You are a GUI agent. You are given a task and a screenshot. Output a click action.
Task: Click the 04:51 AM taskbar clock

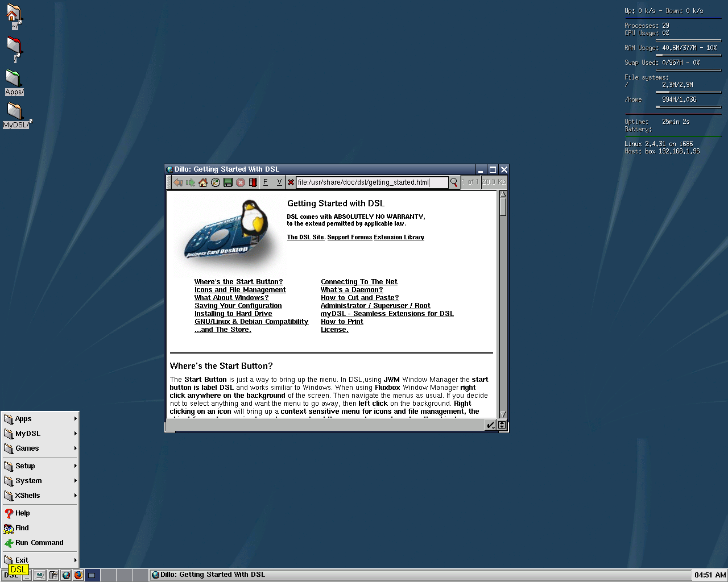click(710, 575)
